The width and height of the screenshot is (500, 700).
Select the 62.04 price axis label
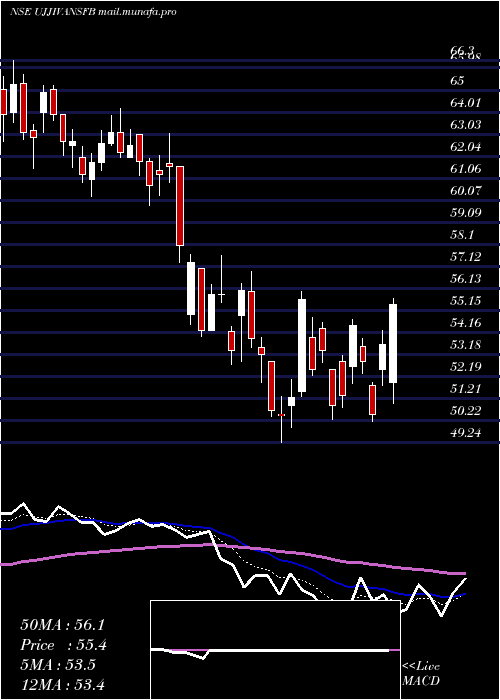point(466,147)
